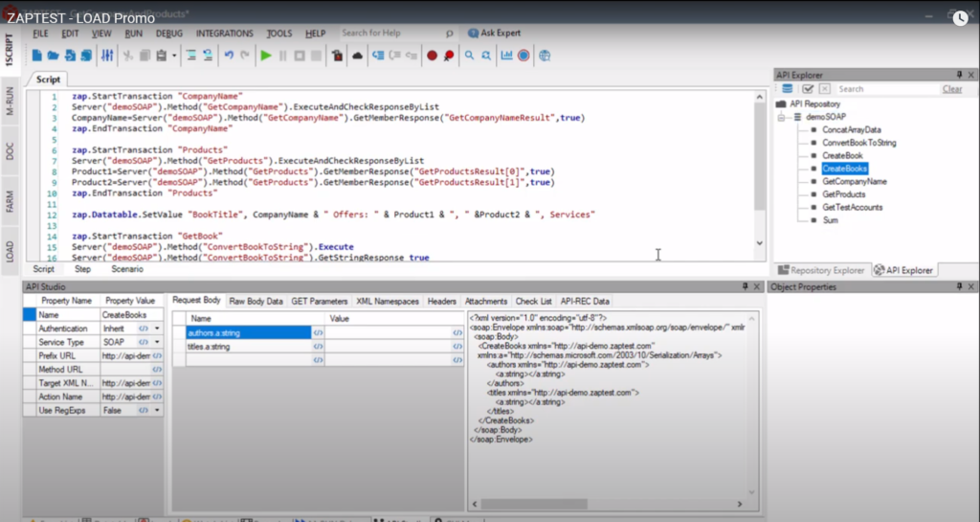This screenshot has width=980, height=522.
Task: Click the New file icon in toolbar
Action: [x=37, y=56]
